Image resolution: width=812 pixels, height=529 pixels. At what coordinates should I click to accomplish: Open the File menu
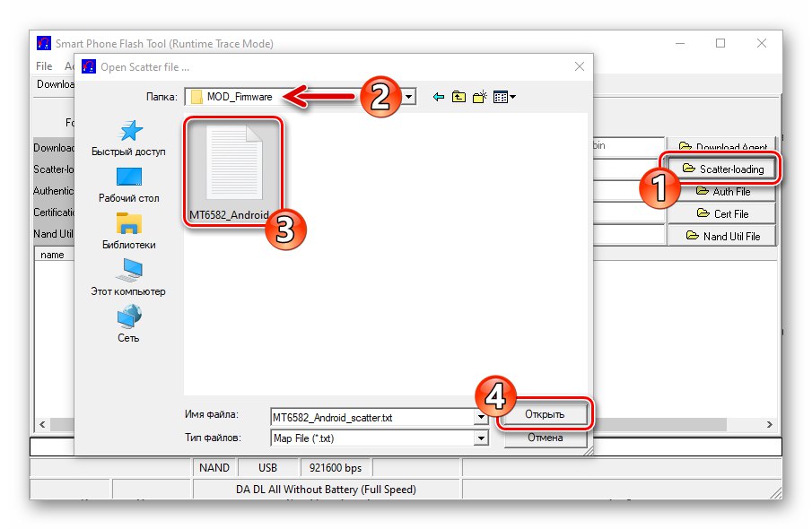(x=44, y=66)
